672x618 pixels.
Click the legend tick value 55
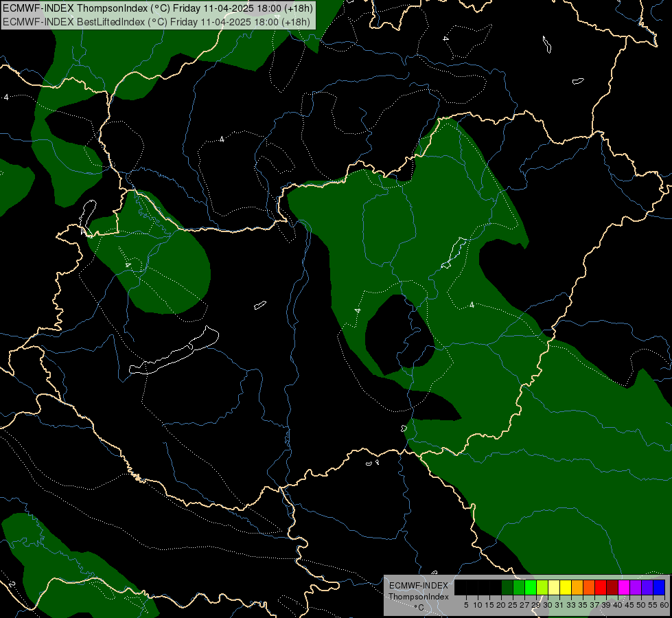point(653,605)
